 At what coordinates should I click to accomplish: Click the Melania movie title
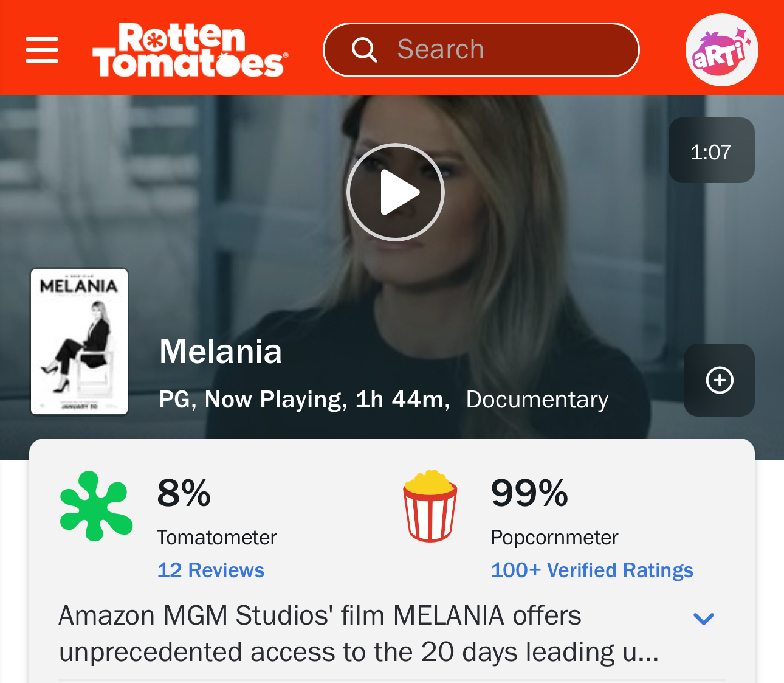click(221, 352)
